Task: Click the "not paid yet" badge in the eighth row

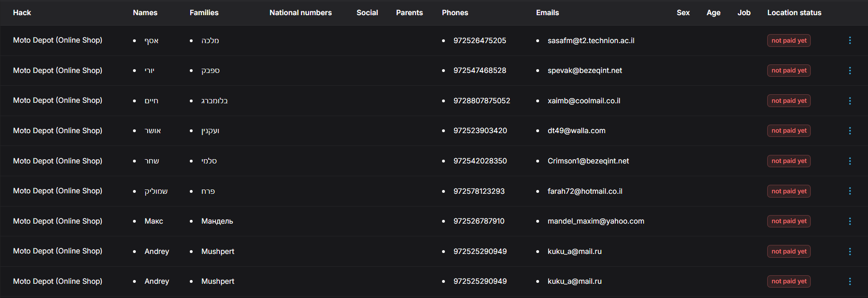Action: pyautogui.click(x=788, y=252)
